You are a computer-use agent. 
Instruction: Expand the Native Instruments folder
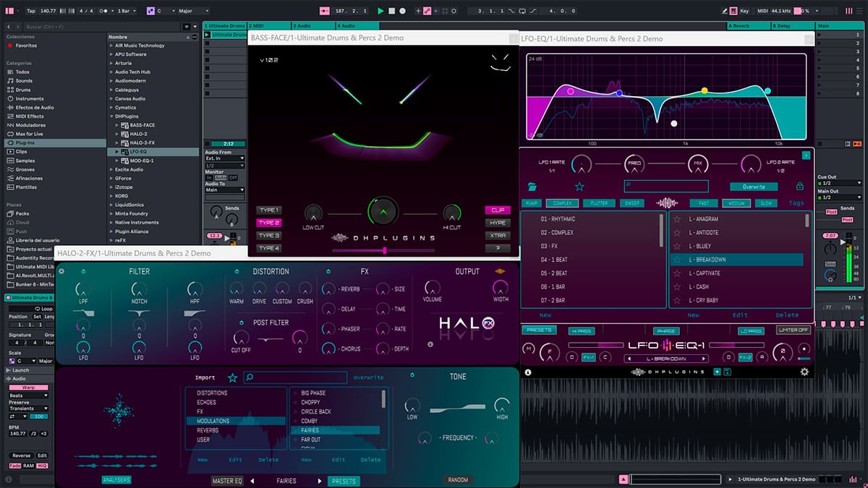coord(111,223)
